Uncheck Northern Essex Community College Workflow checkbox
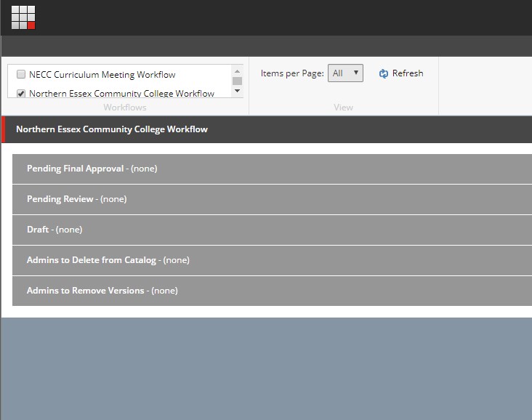Screen dimensions: 532x420 click(x=21, y=93)
